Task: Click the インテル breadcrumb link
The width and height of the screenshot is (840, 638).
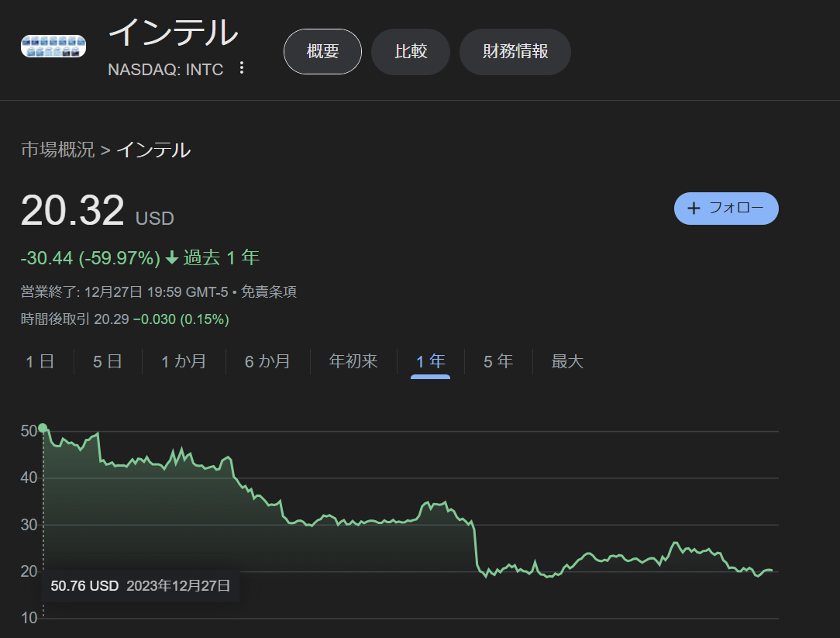Action: 154,150
